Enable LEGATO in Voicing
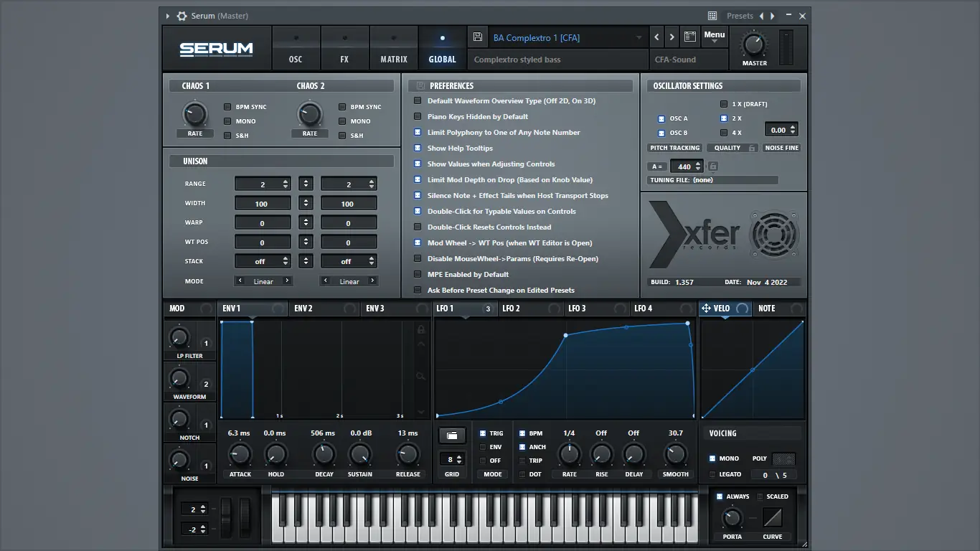This screenshot has height=551, width=980. tap(712, 474)
